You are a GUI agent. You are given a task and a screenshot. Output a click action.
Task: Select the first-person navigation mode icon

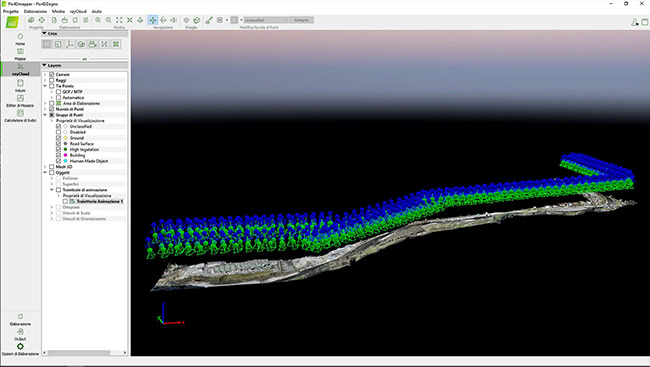[174, 20]
